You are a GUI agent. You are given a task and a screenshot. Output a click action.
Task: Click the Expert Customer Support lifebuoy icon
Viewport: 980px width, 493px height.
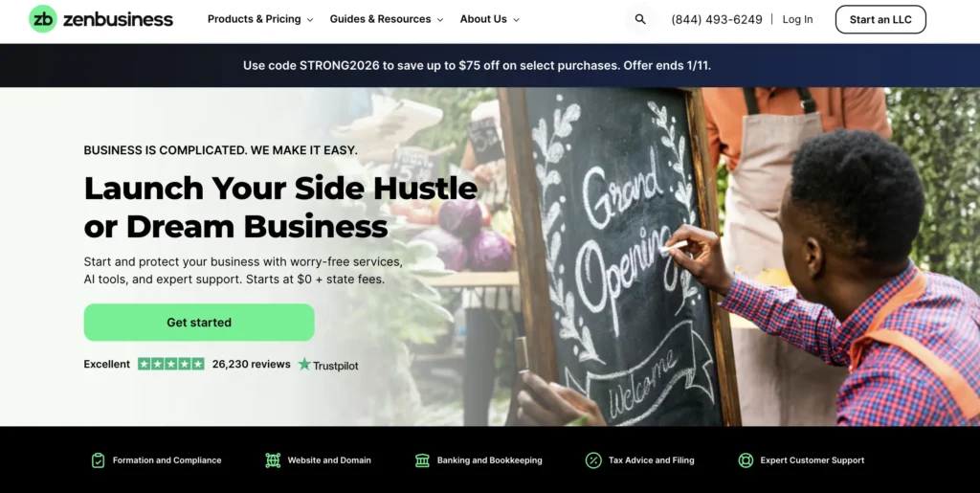(x=746, y=460)
